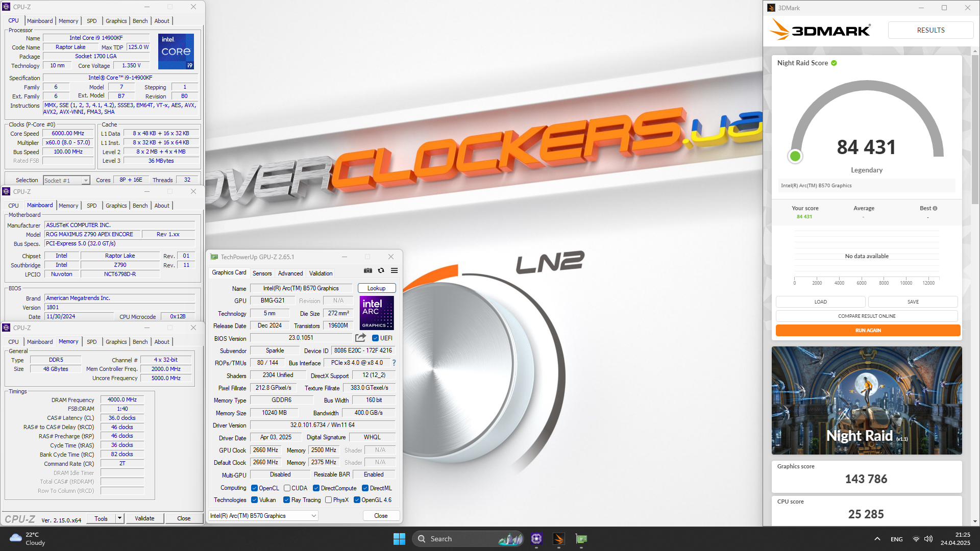Toggle the PhysX checkbox
This screenshot has width=980, height=551.
329,500
